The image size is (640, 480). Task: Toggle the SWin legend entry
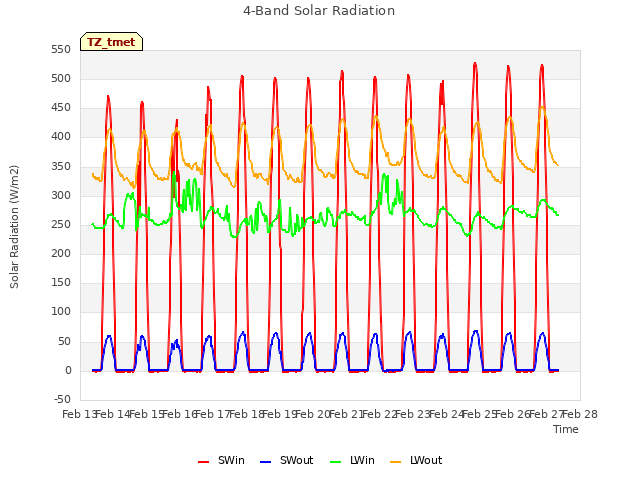click(x=221, y=460)
